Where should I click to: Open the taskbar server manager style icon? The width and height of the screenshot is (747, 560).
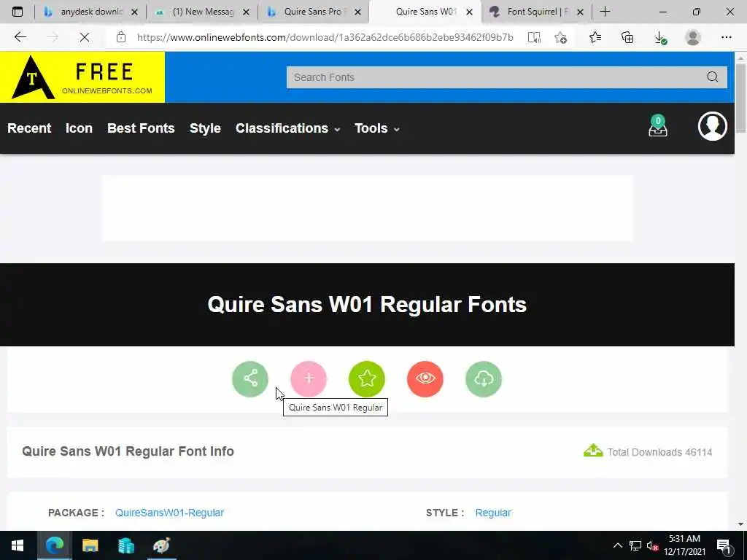coord(125,545)
